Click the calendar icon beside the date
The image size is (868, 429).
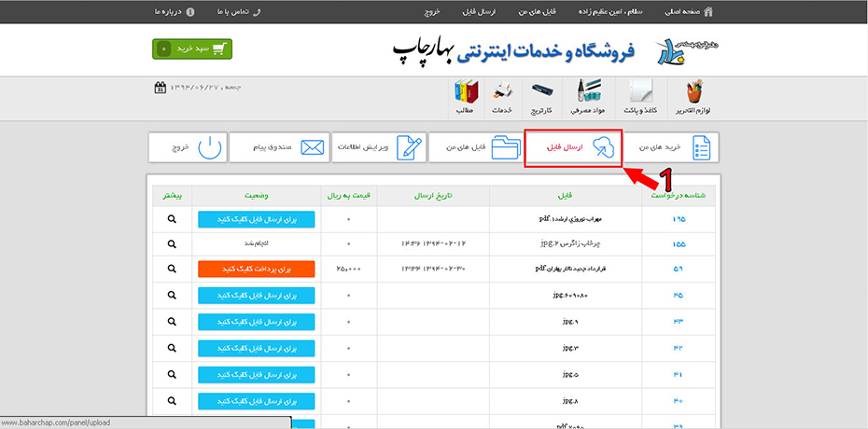click(160, 88)
